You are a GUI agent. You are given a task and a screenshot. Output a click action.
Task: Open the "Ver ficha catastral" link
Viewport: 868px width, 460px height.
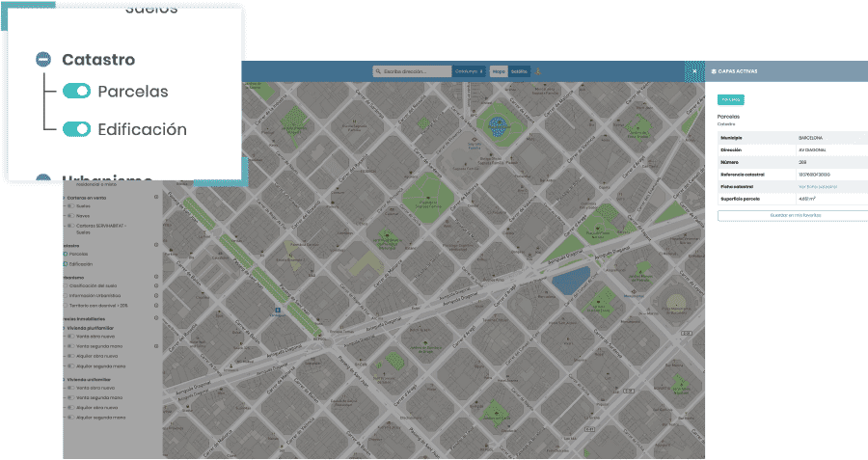click(x=818, y=186)
